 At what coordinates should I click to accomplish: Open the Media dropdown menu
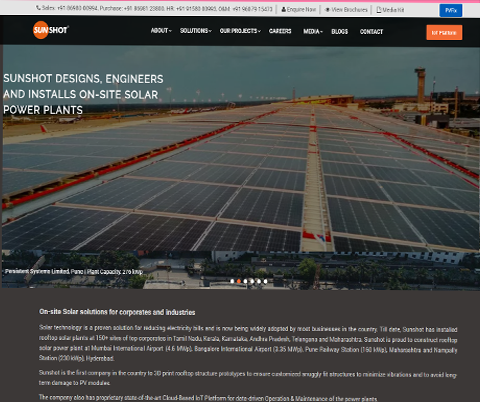313,31
